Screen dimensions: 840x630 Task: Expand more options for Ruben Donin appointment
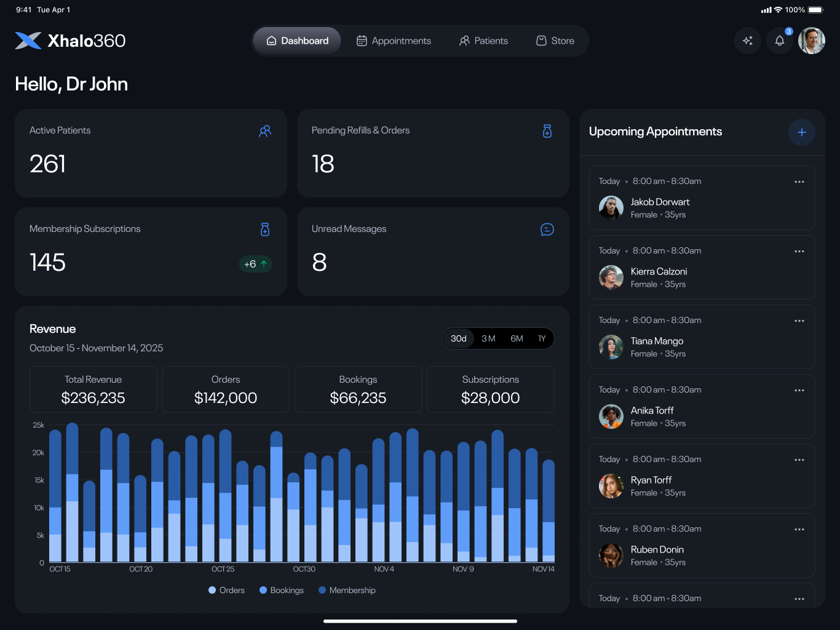click(799, 529)
